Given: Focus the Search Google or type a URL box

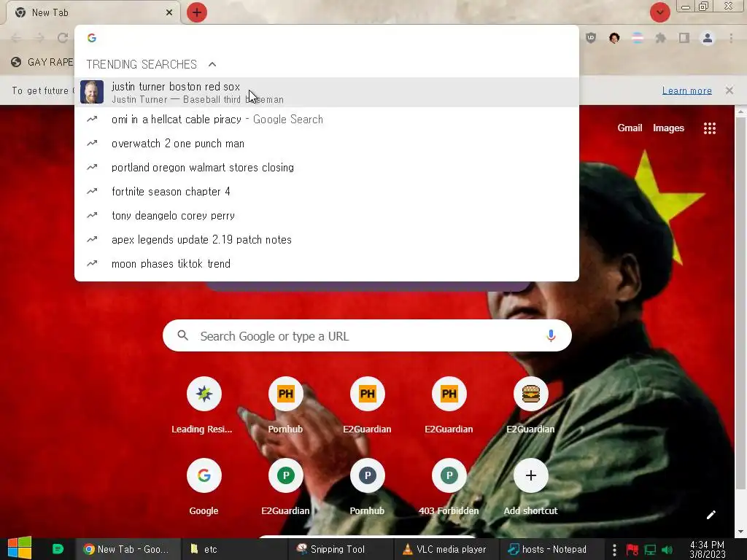Looking at the screenshot, I should [367, 335].
